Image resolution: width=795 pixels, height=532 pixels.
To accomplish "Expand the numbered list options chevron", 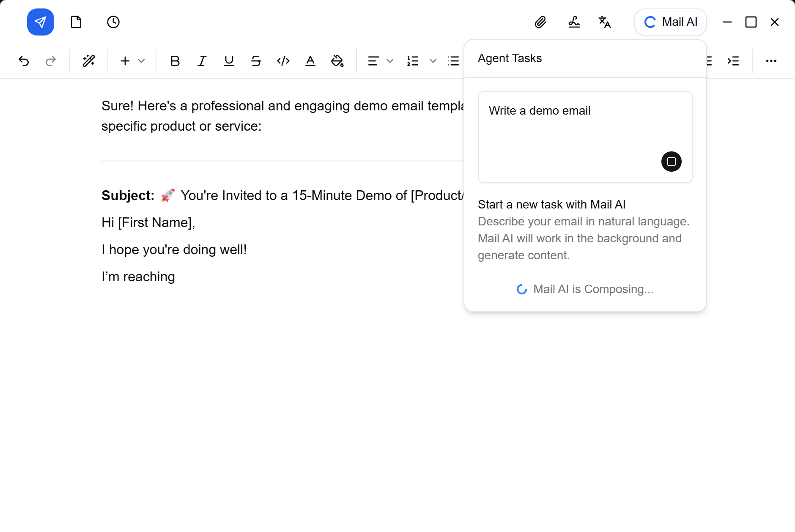I will [x=433, y=61].
